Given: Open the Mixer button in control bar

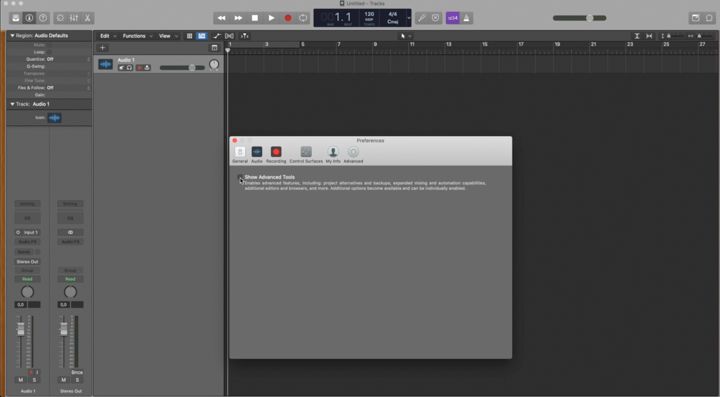Looking at the screenshot, I should point(74,18).
